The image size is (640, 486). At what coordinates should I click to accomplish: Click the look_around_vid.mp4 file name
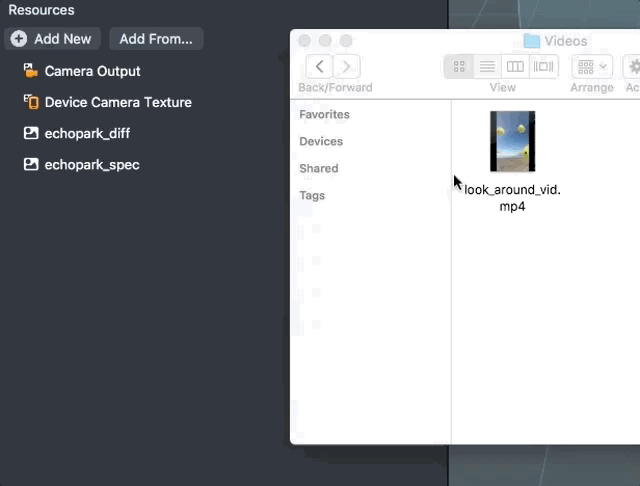click(x=512, y=198)
